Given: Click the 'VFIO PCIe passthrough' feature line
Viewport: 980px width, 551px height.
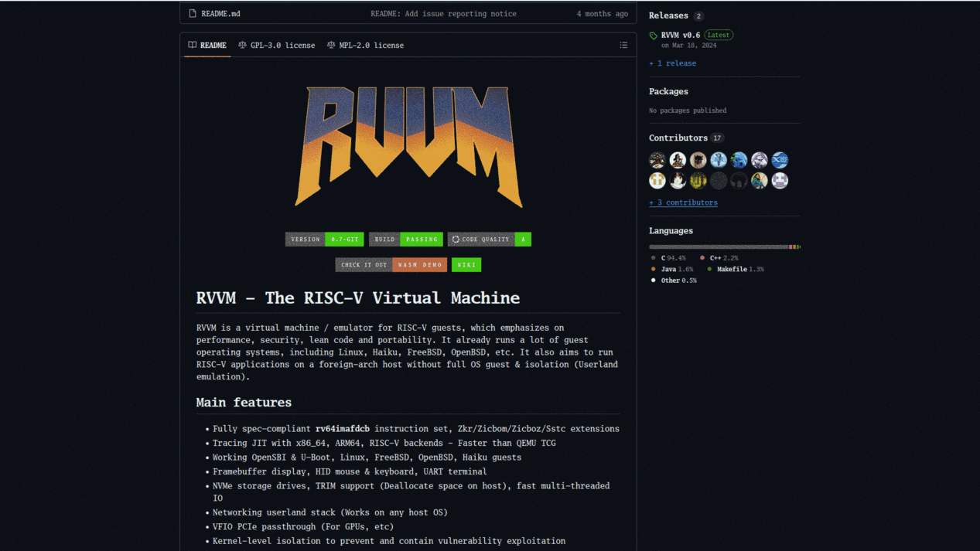Looking at the screenshot, I should (x=303, y=526).
